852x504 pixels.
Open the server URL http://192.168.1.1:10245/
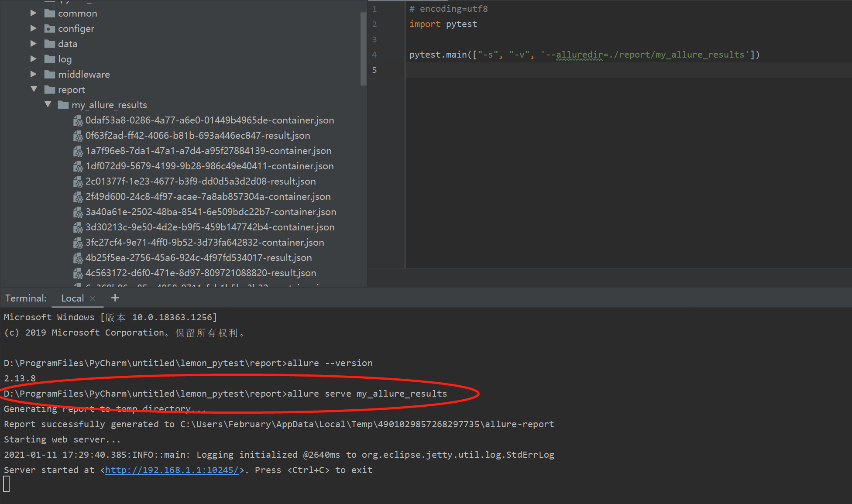coord(172,470)
